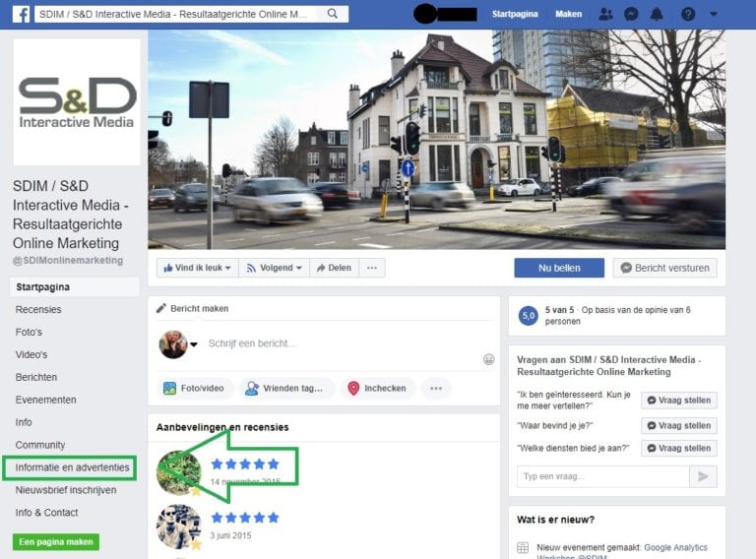This screenshot has width=756, height=559.
Task: Open Evenementen in the left sidebar
Action: tap(46, 400)
